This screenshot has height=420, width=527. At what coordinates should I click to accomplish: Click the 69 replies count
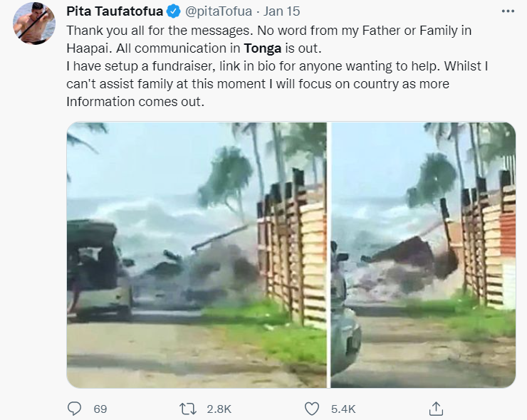click(x=100, y=409)
